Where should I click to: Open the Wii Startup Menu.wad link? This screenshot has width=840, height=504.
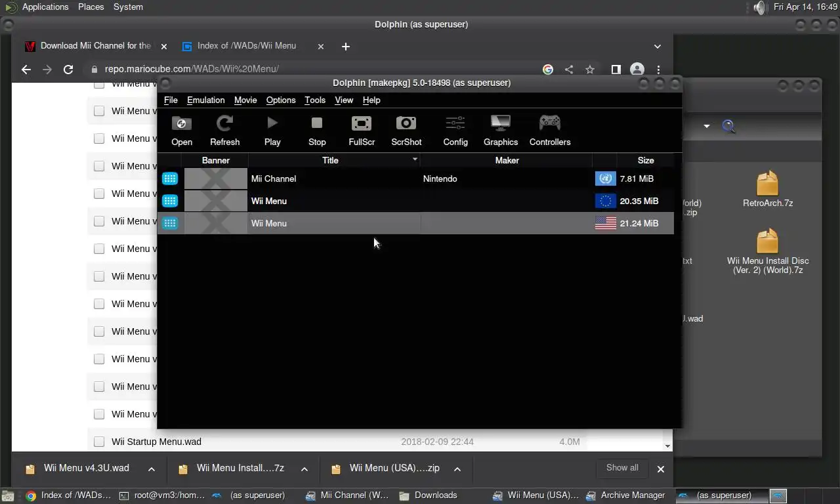tap(156, 442)
